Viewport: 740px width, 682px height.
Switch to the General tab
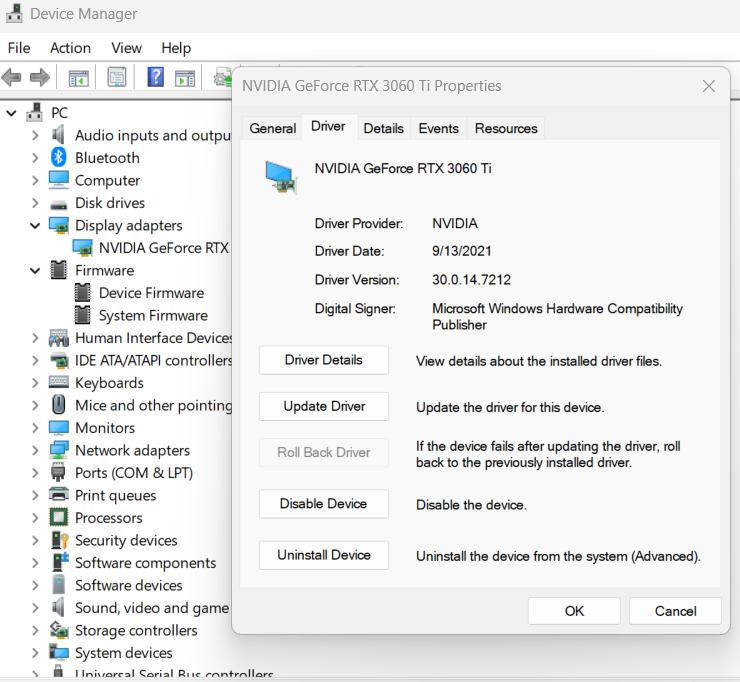(x=273, y=128)
